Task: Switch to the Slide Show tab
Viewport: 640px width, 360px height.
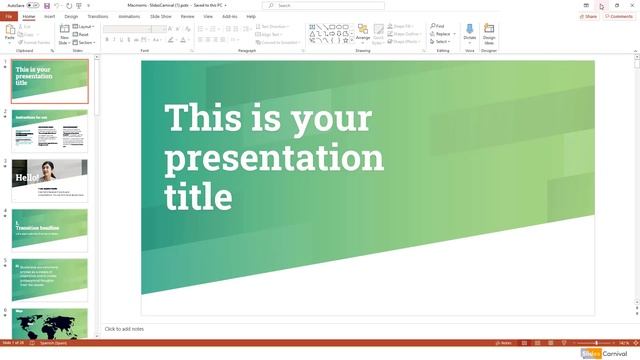Action: point(161,16)
